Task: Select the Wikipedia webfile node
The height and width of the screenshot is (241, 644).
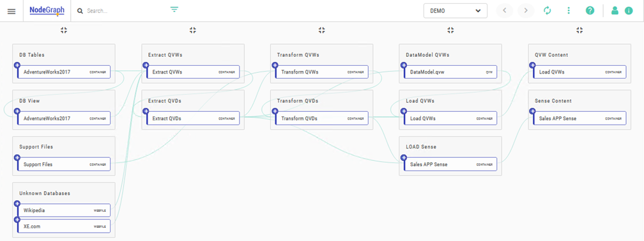Action: [64, 210]
